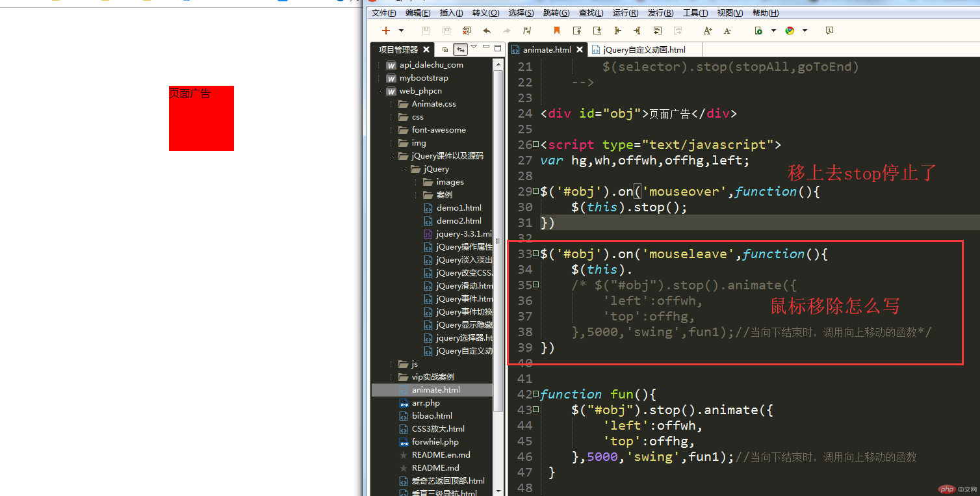Select bibao.html in project tree

point(432,416)
